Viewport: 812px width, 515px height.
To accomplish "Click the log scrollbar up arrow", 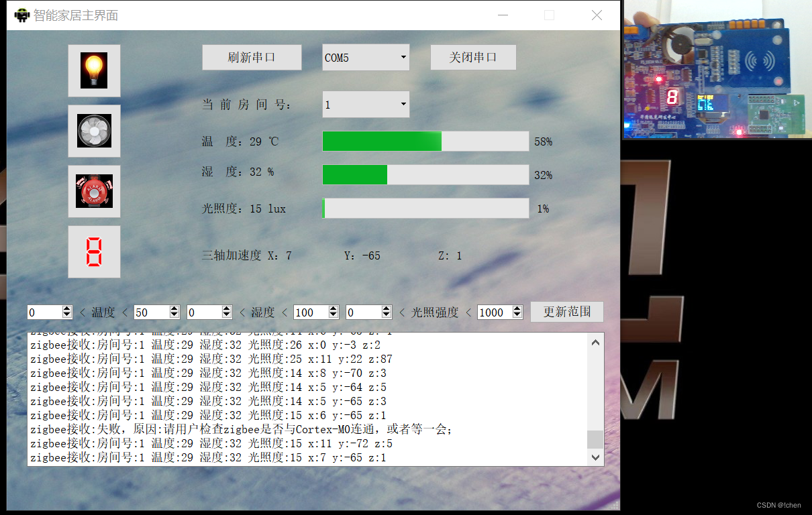I will click(x=595, y=342).
